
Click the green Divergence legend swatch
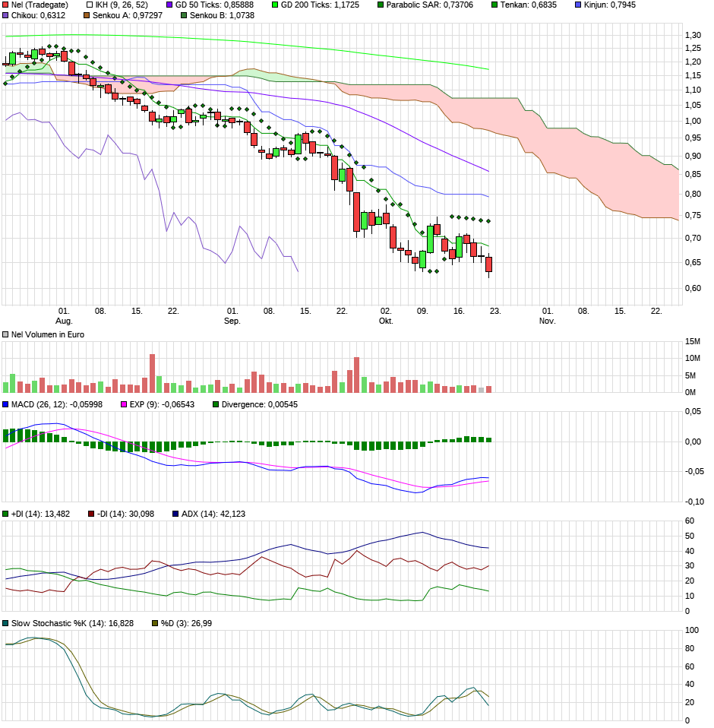216,405
